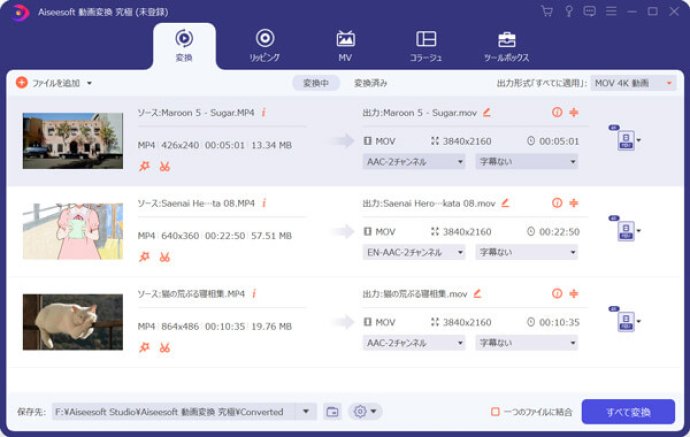Open the edit effects star icon for Maroon 5 video
The width and height of the screenshot is (690, 437).
point(144,166)
